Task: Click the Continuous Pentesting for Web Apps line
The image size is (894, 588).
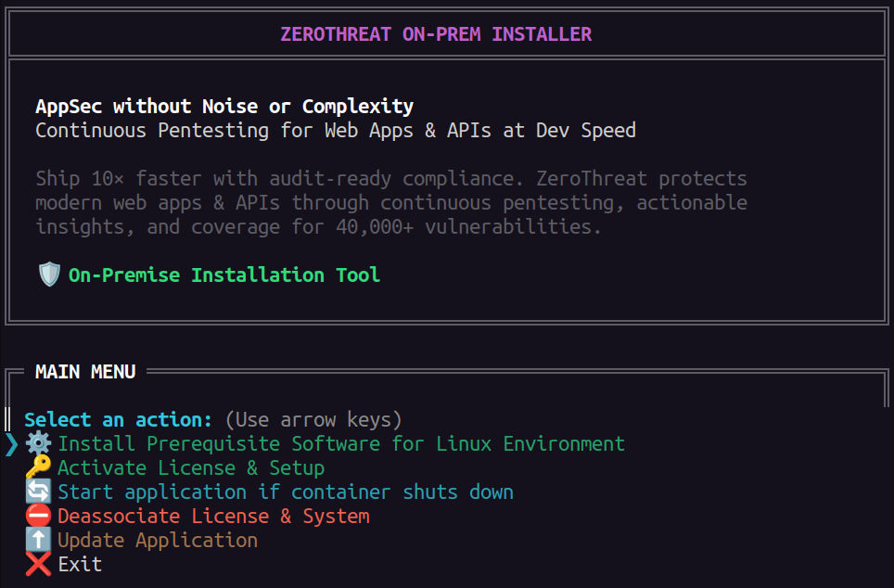Action: point(336,131)
